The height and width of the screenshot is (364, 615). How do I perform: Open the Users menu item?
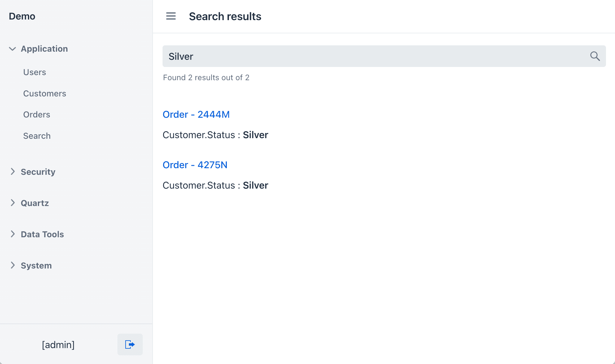point(35,72)
